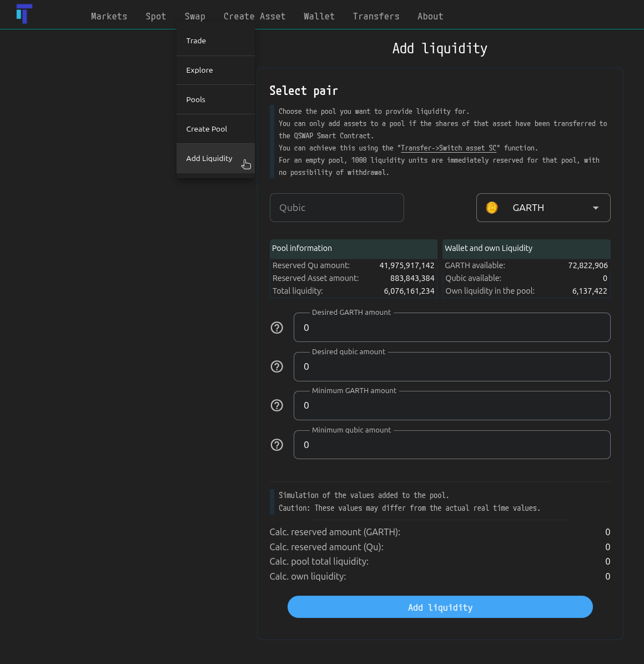Click help icon beside Minimum qubic amount
Image resolution: width=644 pixels, height=664 pixels.
click(276, 445)
